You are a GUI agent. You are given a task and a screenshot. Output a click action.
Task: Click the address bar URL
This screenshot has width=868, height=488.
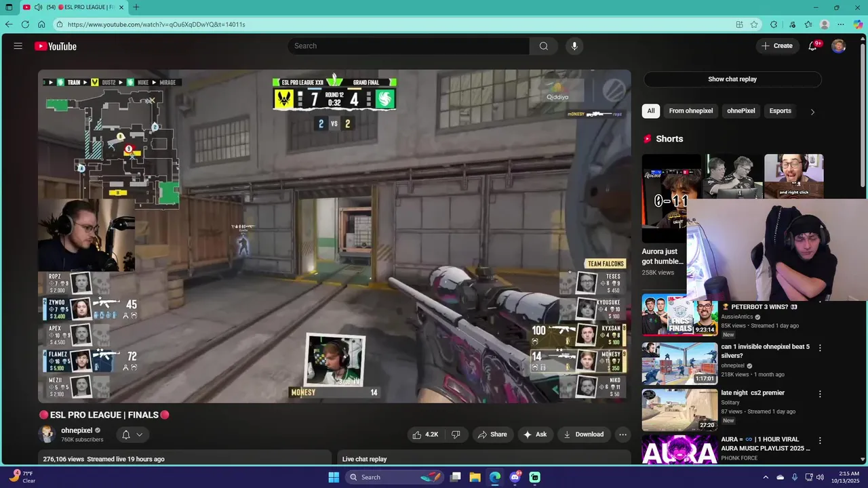coord(157,24)
